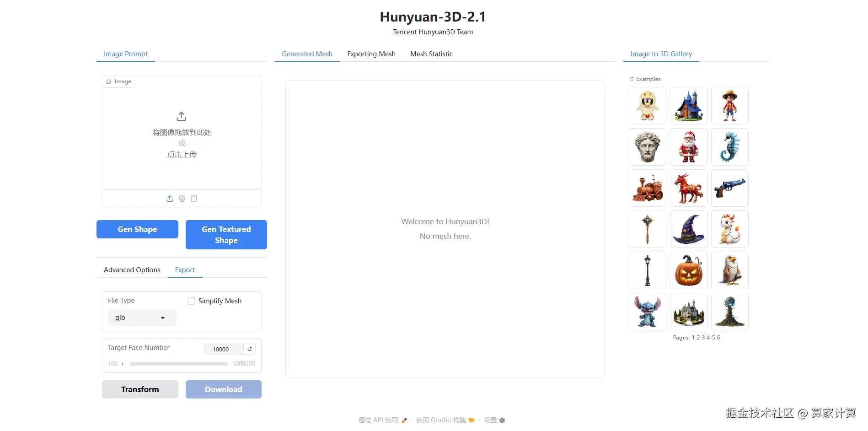This screenshot has height=431, width=868.
Task: Open the File Type glb dropdown
Action: [142, 318]
